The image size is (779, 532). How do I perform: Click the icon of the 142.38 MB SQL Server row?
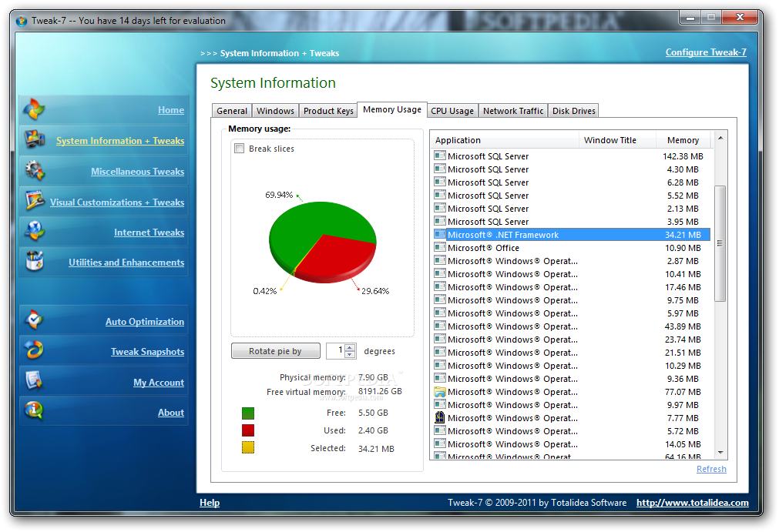[440, 156]
